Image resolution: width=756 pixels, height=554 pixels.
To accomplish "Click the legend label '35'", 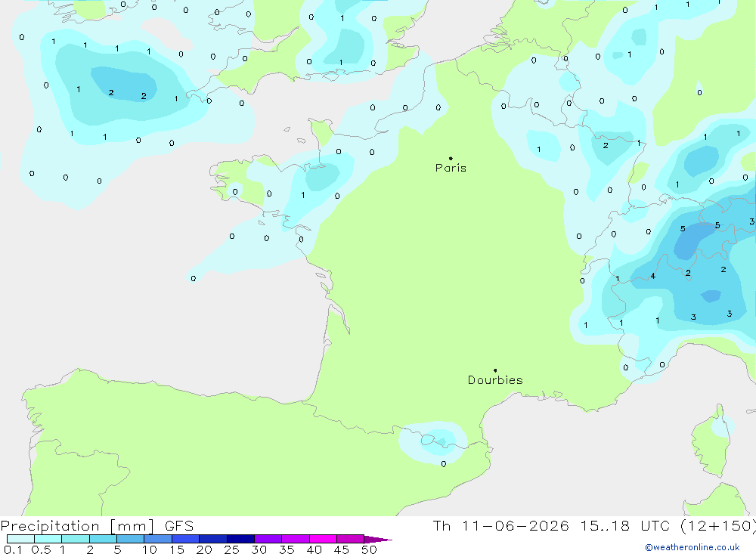I will click(x=287, y=549).
